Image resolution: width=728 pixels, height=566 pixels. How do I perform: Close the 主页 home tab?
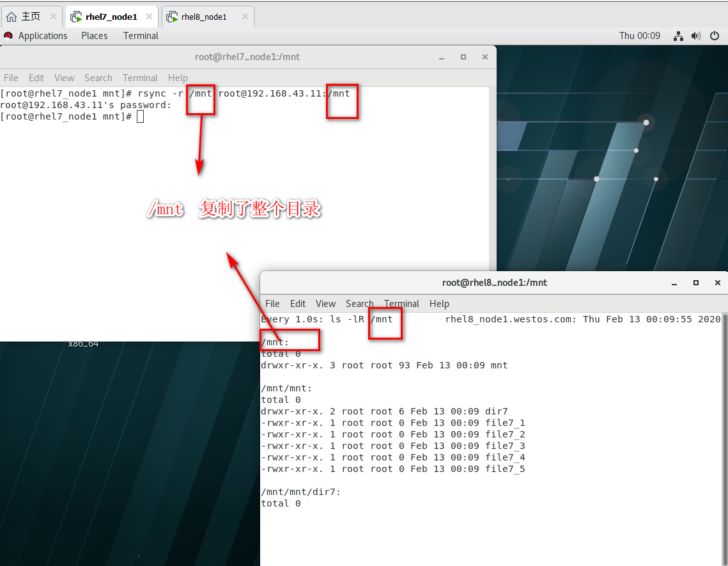(x=53, y=16)
